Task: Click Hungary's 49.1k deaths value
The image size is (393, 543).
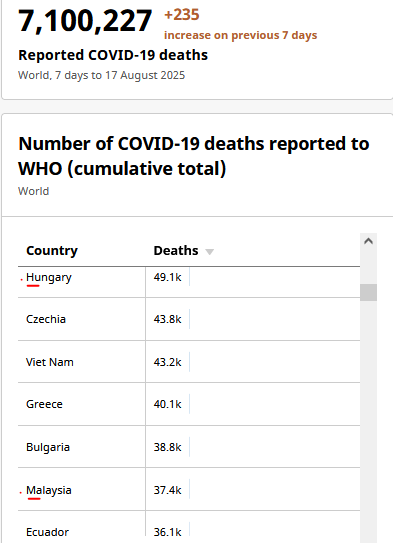Action: [168, 277]
